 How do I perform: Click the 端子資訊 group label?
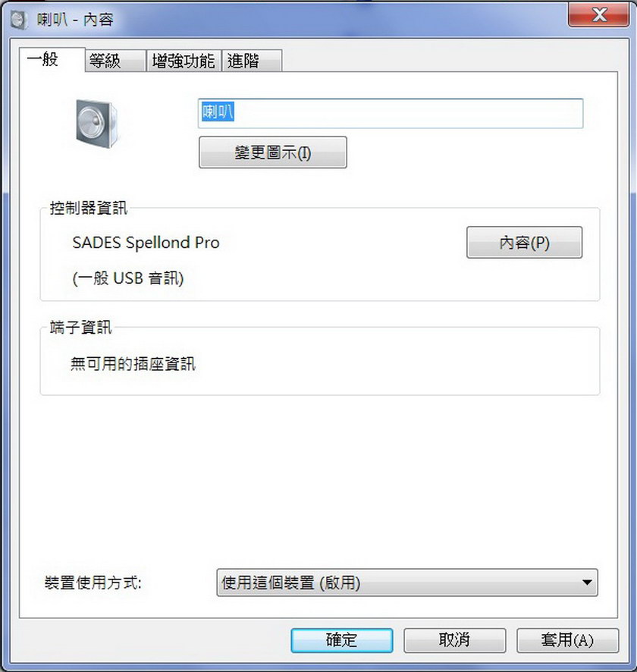[x=80, y=328]
